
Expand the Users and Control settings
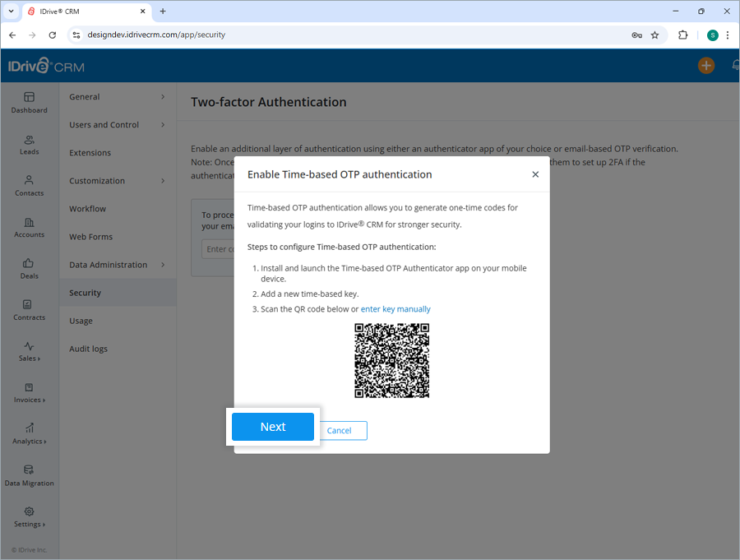(105, 124)
